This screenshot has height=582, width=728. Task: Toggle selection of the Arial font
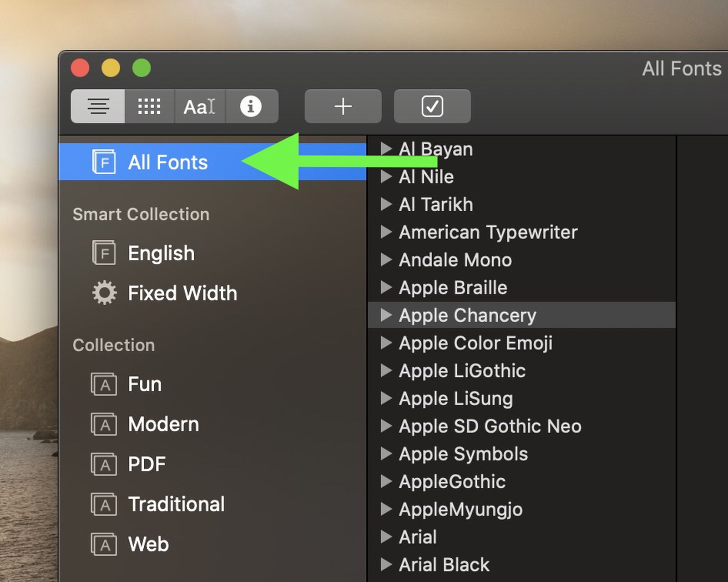(x=417, y=537)
